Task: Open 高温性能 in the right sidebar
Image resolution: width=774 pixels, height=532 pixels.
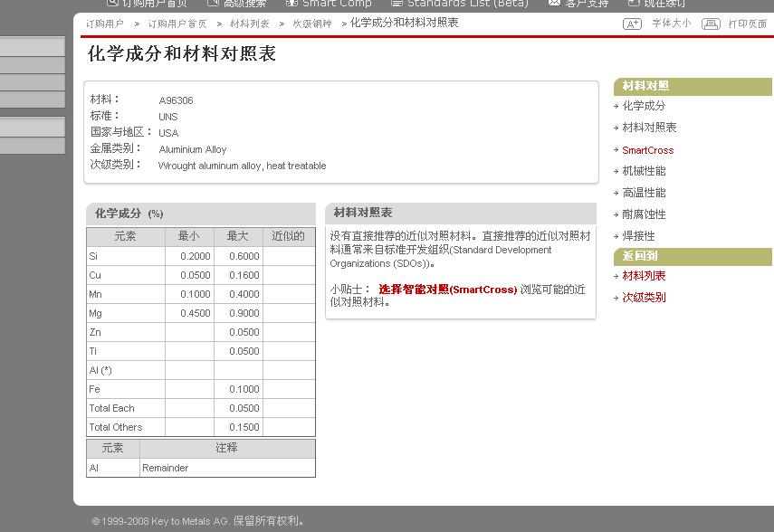Action: (644, 193)
